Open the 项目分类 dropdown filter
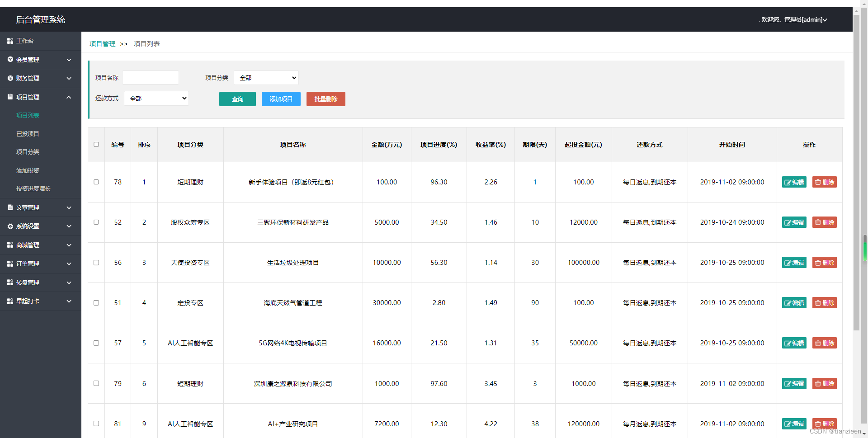 266,78
